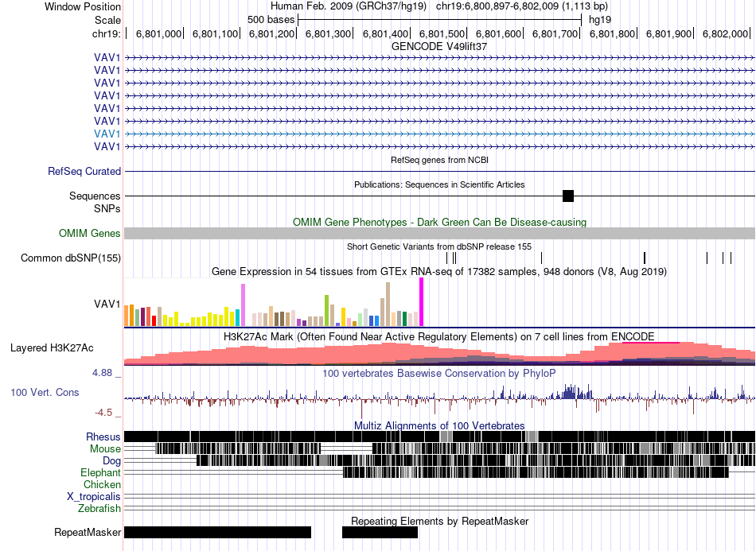The width and height of the screenshot is (756, 551).
Task: Click 'RefSeq genes from NCBI' track title
Action: coord(439,160)
